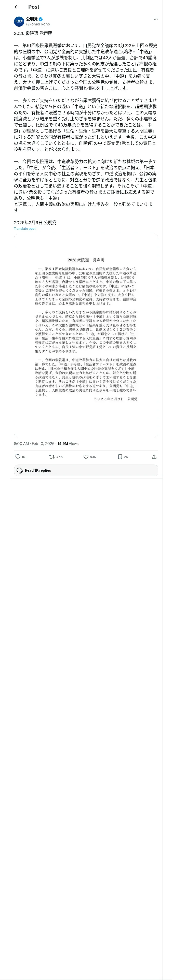Viewport: 172px width, 980px height.
Task: Go back using the back arrow
Action: tap(16, 7)
